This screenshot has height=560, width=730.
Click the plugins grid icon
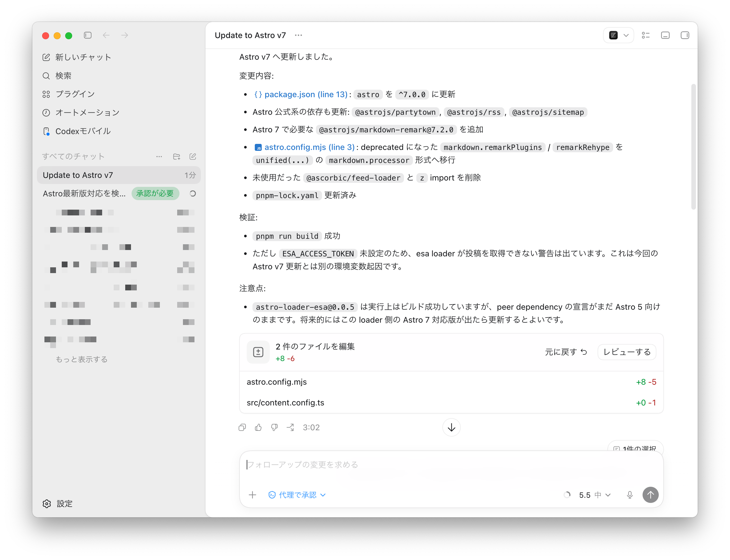point(46,94)
